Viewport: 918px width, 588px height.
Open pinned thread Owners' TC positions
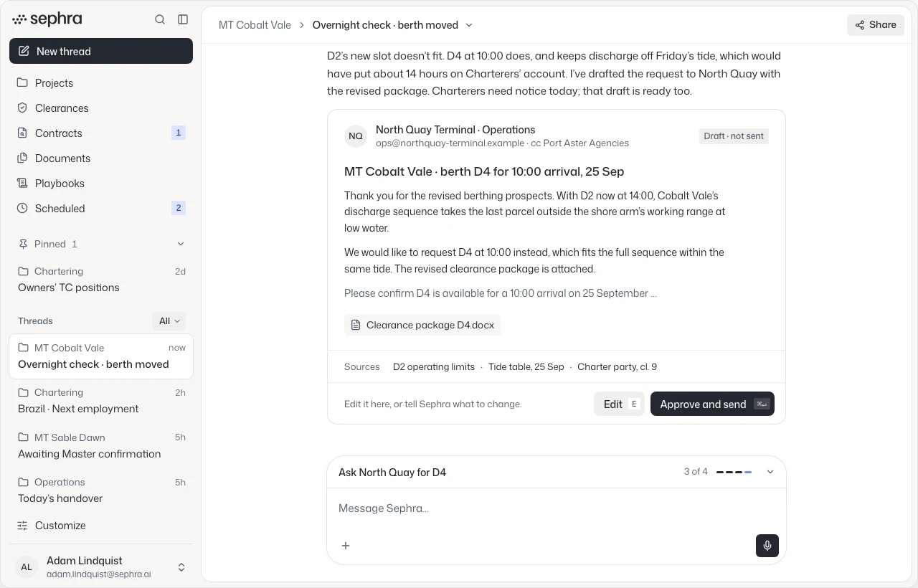point(101,280)
